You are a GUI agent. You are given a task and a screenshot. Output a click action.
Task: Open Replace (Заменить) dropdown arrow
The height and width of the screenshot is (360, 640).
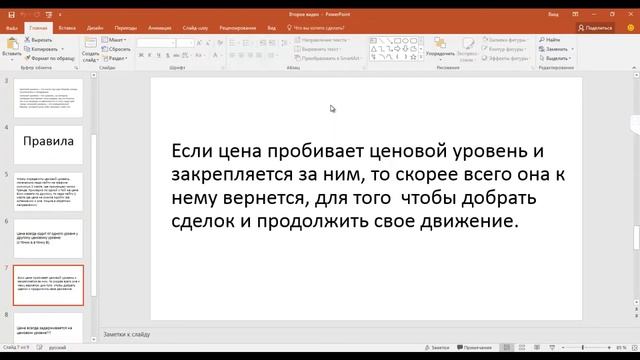[x=573, y=49]
